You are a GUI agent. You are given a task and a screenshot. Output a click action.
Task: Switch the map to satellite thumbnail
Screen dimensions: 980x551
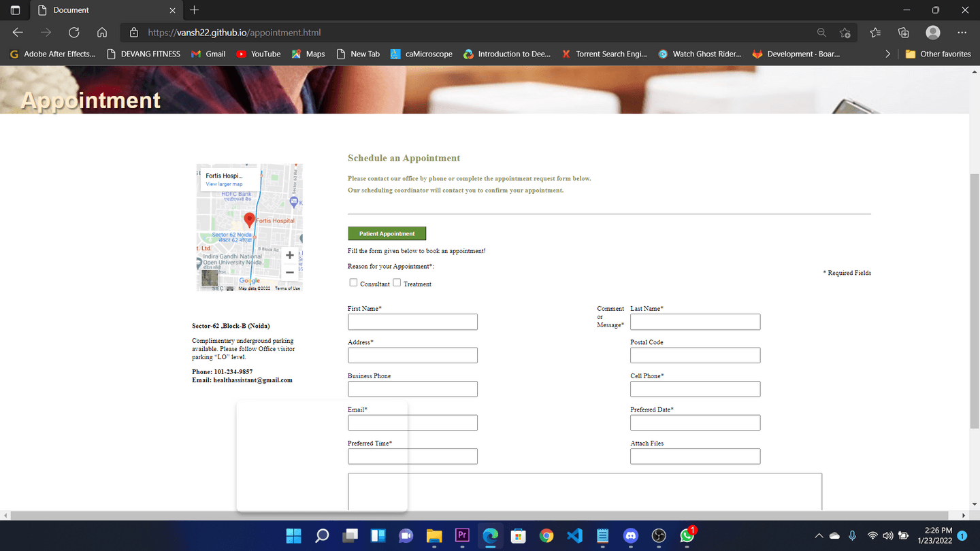point(210,277)
